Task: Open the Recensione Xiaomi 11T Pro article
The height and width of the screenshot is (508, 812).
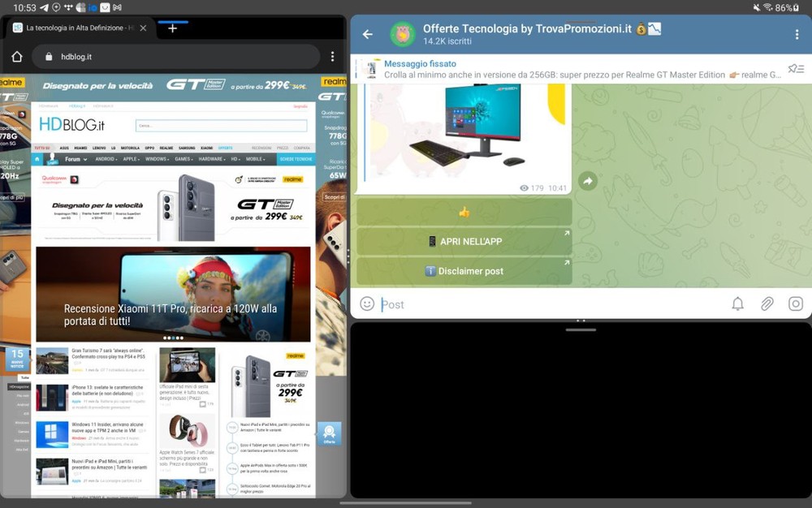Action: click(x=173, y=294)
